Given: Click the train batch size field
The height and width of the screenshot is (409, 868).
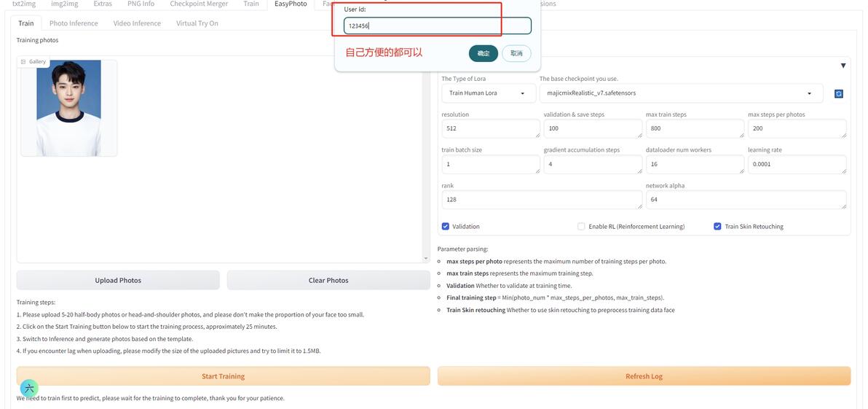Looking at the screenshot, I should pyautogui.click(x=491, y=164).
